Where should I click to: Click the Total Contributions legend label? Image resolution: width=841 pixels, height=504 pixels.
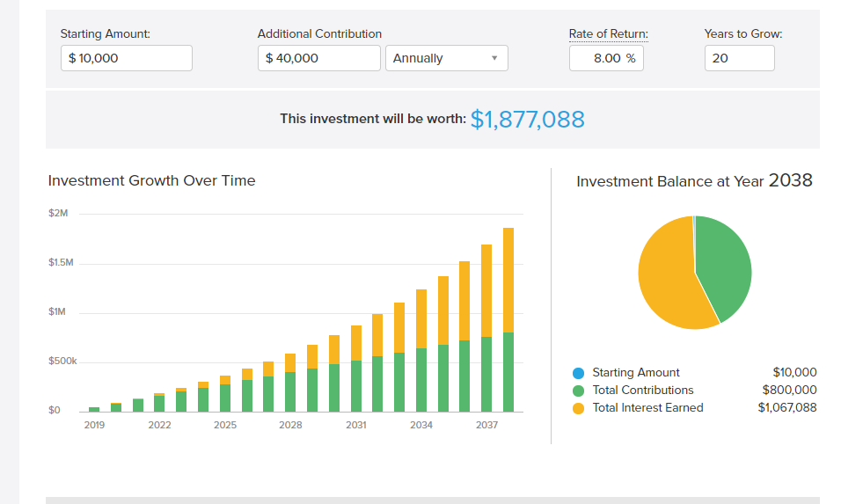click(642, 391)
